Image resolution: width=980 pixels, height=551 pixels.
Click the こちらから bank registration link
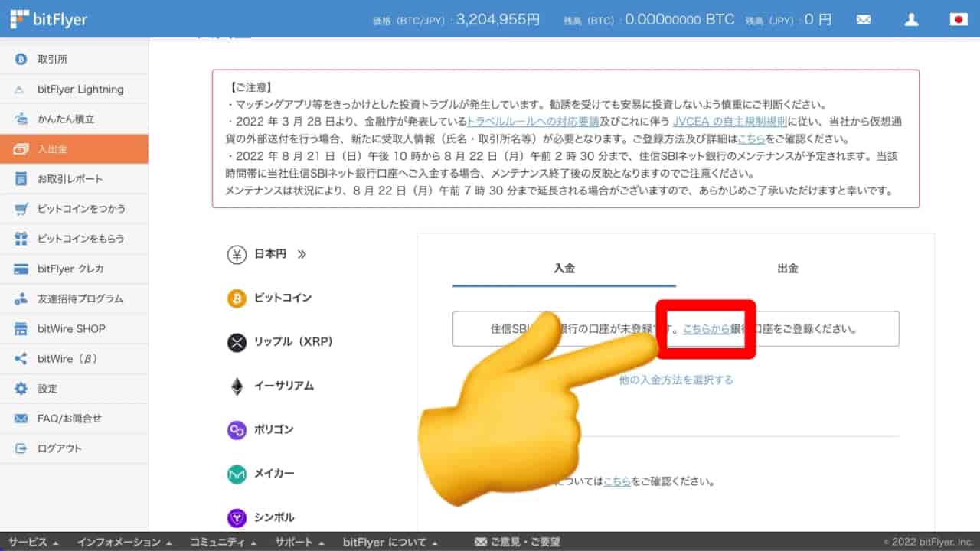point(706,330)
